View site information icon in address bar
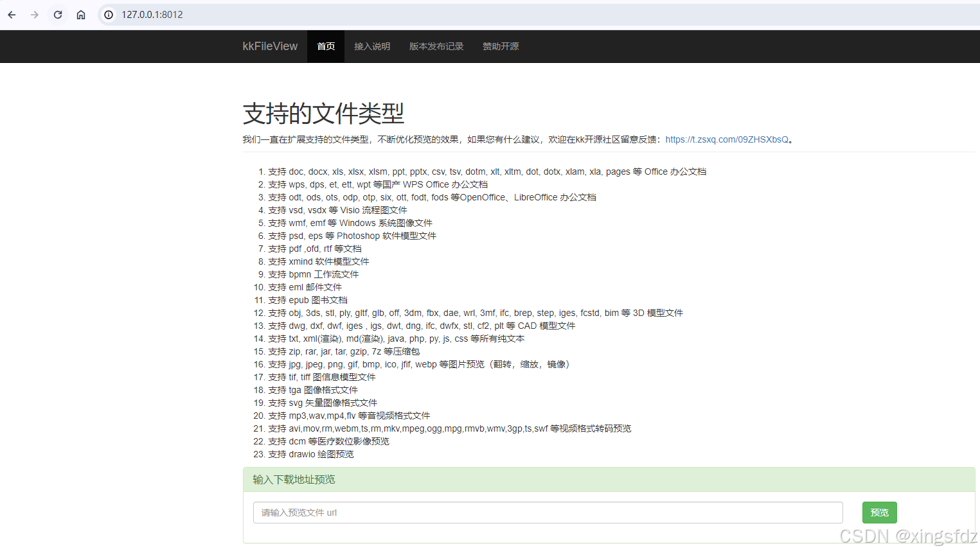 [x=109, y=15]
